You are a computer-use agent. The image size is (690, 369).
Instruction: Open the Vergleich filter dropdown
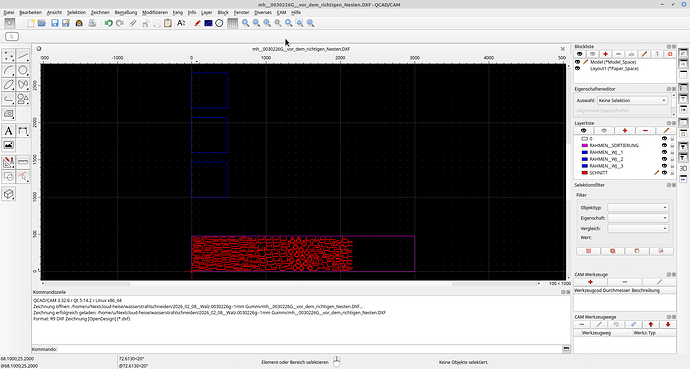(x=638, y=229)
